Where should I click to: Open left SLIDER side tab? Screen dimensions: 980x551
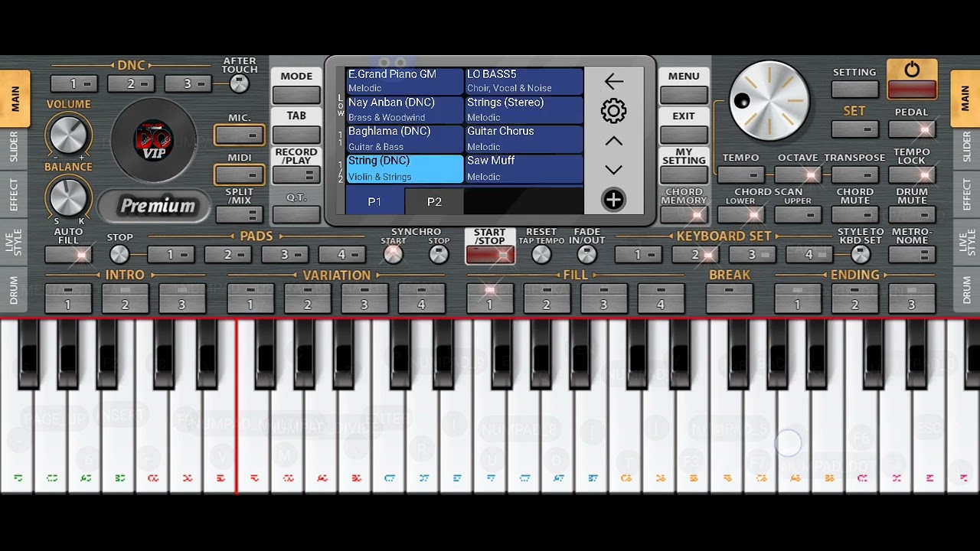coord(14,147)
